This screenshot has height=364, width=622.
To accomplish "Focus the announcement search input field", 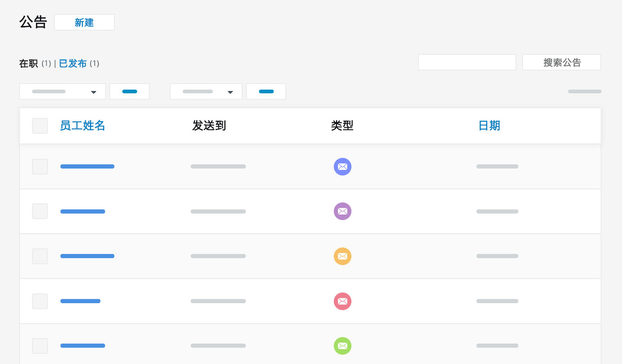I will coord(467,62).
